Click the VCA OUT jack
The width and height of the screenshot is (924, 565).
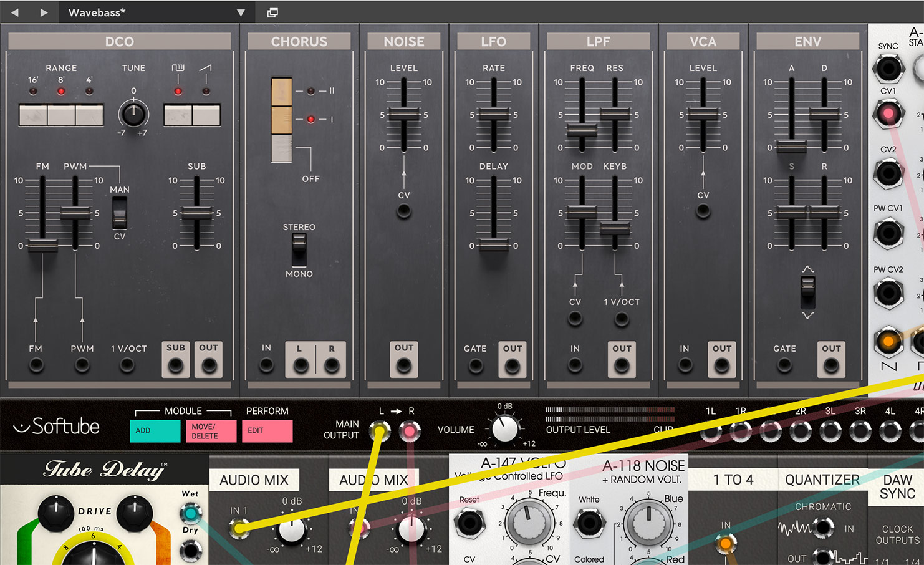tap(722, 365)
